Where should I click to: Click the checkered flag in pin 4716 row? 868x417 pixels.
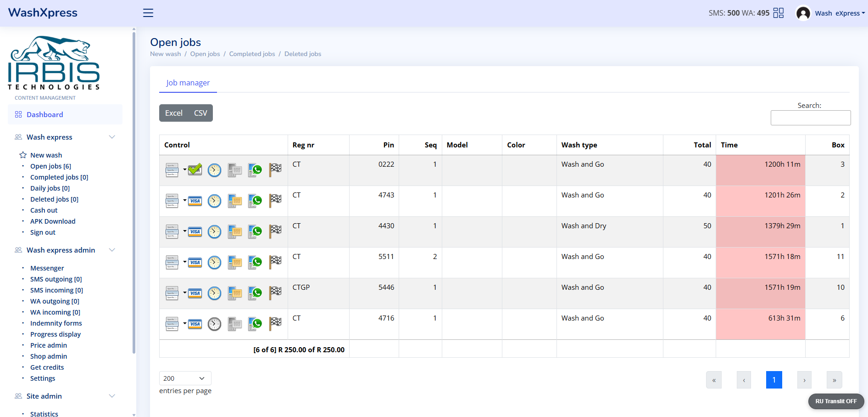click(275, 324)
